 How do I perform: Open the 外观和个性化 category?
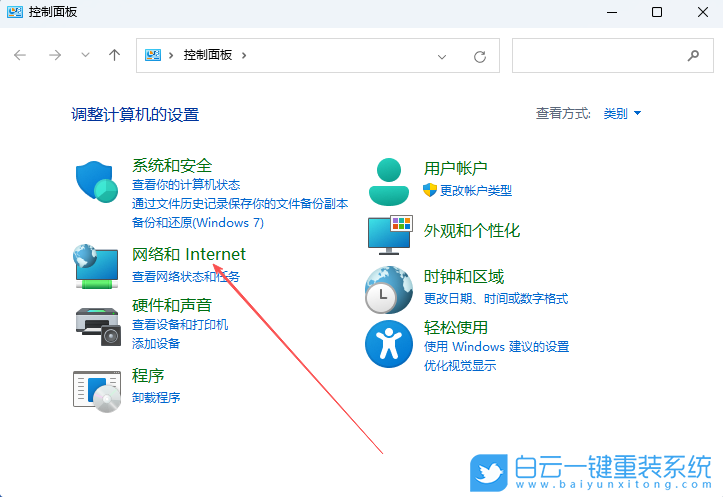coord(472,231)
